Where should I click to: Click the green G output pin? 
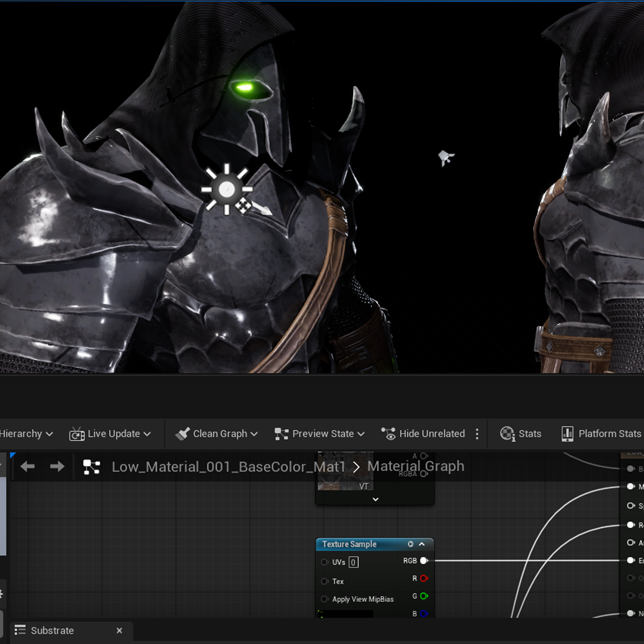click(424, 596)
